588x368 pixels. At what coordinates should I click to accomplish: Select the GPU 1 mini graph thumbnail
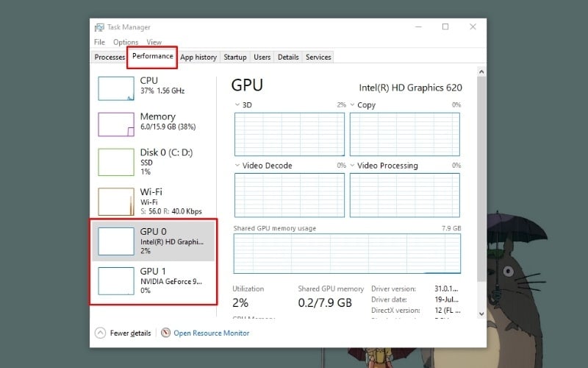pos(116,281)
